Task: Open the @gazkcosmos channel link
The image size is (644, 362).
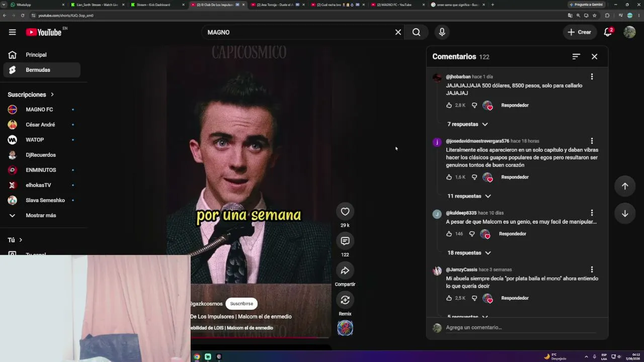Action: pyautogui.click(x=206, y=304)
